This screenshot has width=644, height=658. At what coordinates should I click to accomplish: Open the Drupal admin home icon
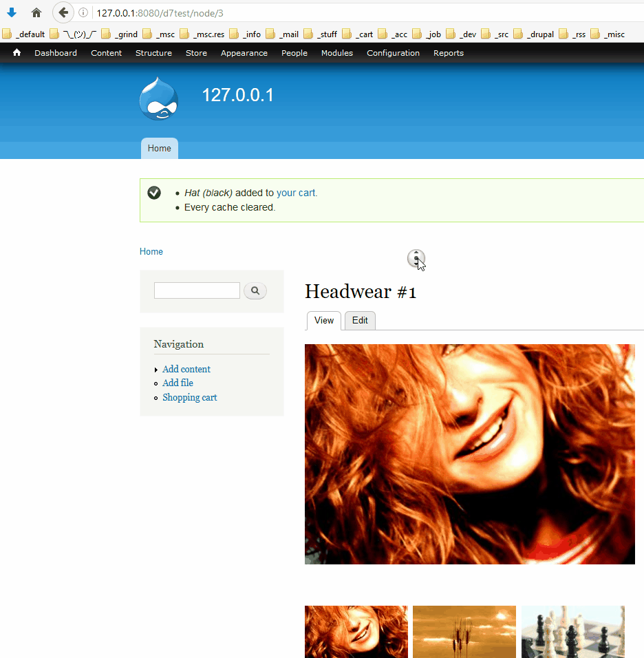[17, 53]
